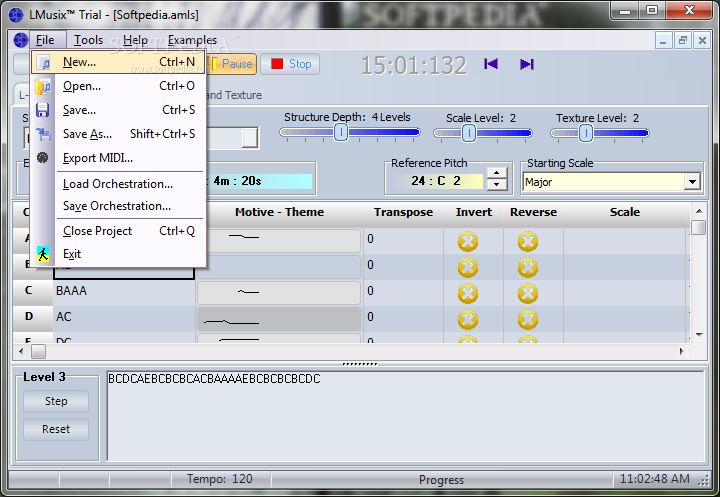
Task: Click the Exit running-man icon
Action: (43, 254)
